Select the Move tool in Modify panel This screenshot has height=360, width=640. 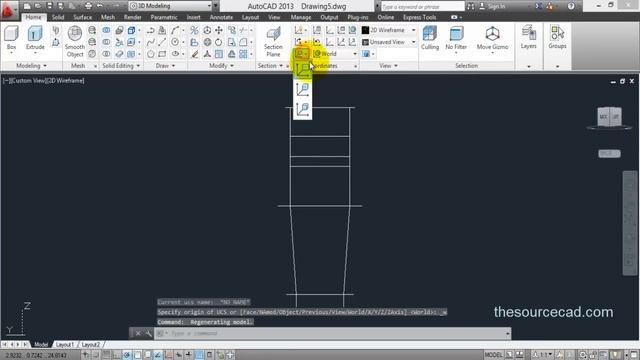coord(219,30)
